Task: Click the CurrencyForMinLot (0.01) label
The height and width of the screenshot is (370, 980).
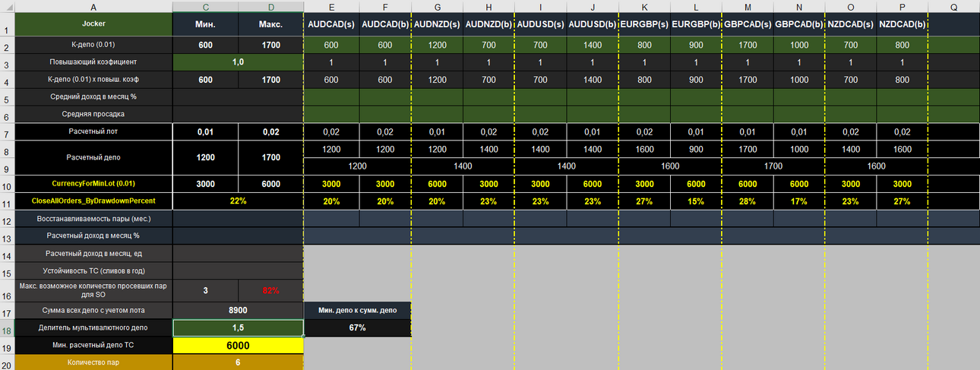Action: pyautogui.click(x=93, y=184)
